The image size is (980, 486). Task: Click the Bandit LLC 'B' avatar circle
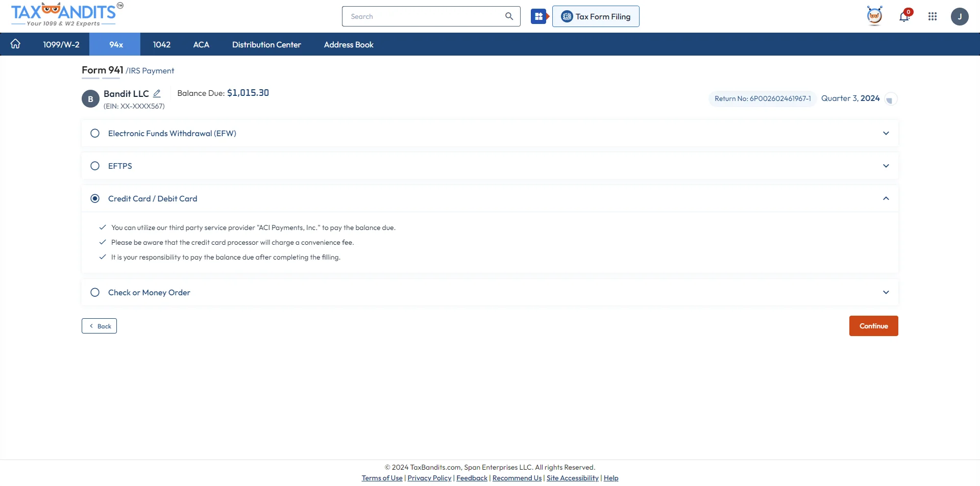tap(90, 99)
